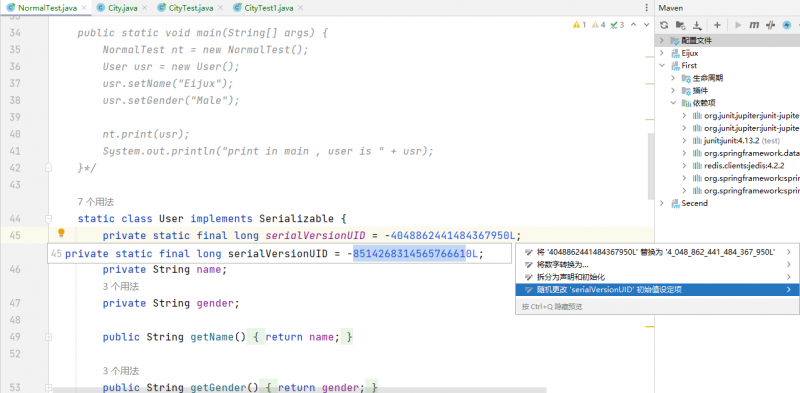Go to previous highlighted error arrow
800x393 pixels.
tap(634, 24)
